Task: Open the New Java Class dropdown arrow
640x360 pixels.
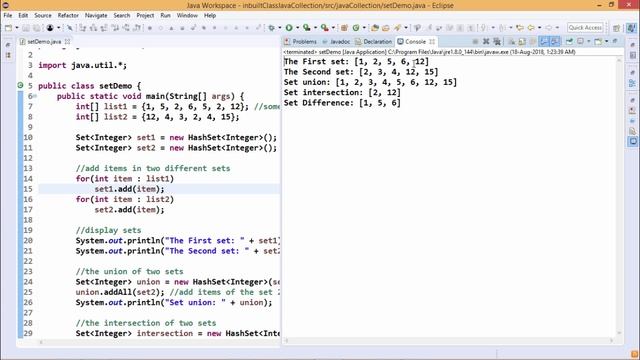Action: click(364, 28)
